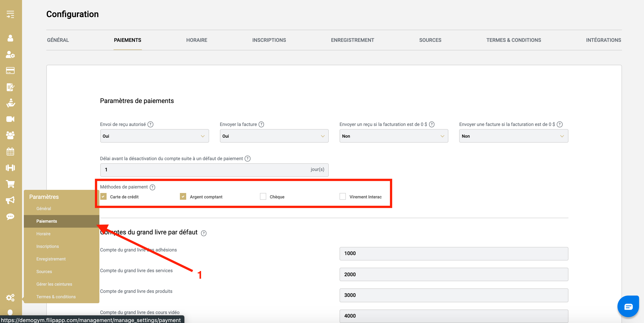Screen dimensions: 644x323
Task: Click the shopping cart sidebar icon
Action: coord(10,184)
